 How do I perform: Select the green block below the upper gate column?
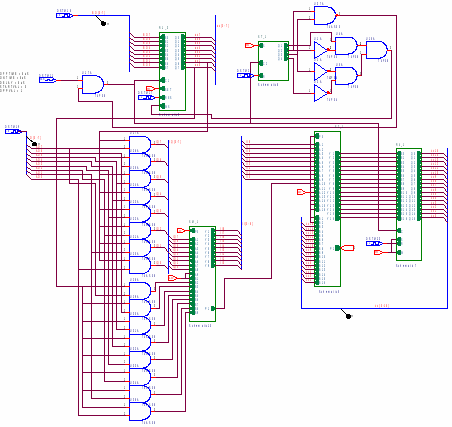(202, 274)
